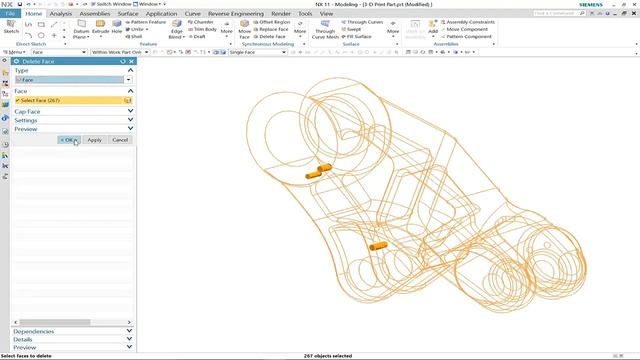Choose the Replace Face command
The image size is (640, 360).
point(271,29)
